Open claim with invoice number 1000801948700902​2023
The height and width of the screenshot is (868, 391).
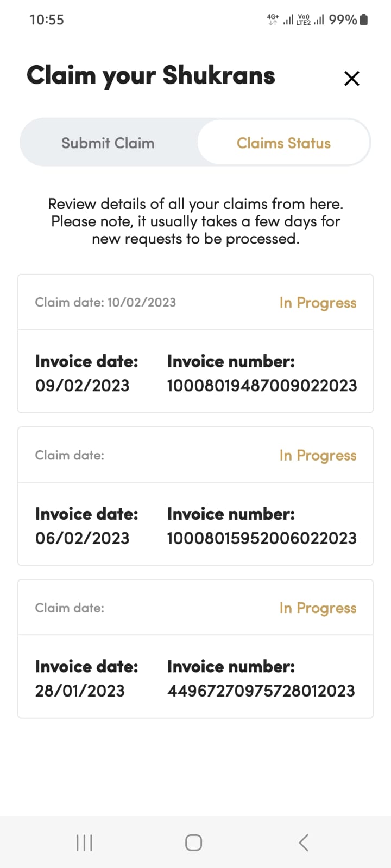coord(262,386)
